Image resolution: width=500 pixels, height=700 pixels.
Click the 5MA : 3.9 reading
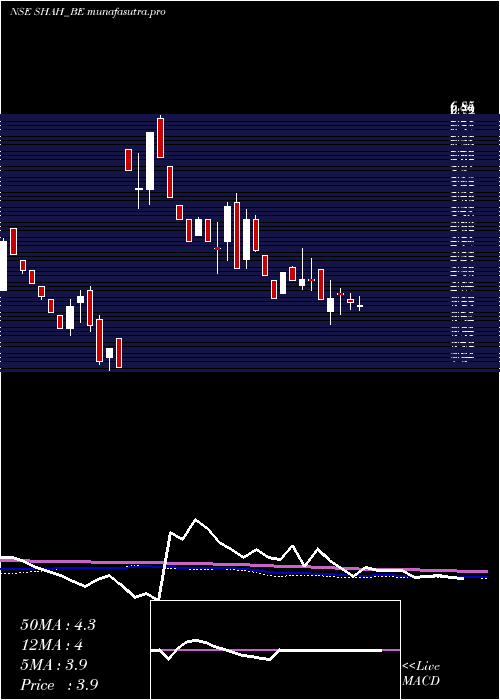click(54, 665)
